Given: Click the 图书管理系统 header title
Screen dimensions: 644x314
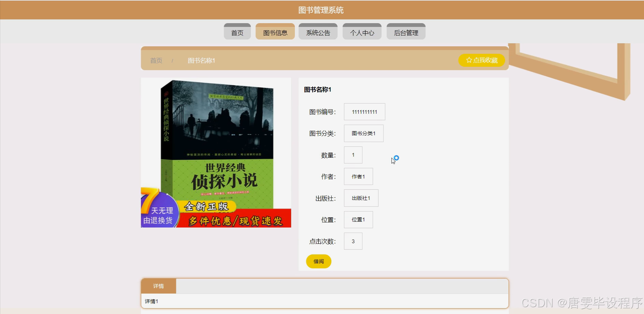Looking at the screenshot, I should click(x=321, y=10).
